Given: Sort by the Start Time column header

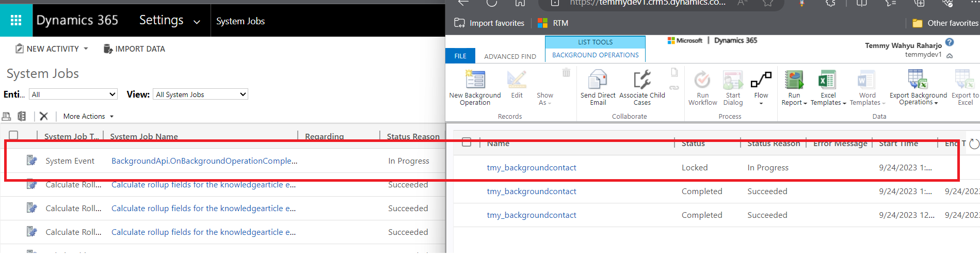Looking at the screenshot, I should [898, 143].
